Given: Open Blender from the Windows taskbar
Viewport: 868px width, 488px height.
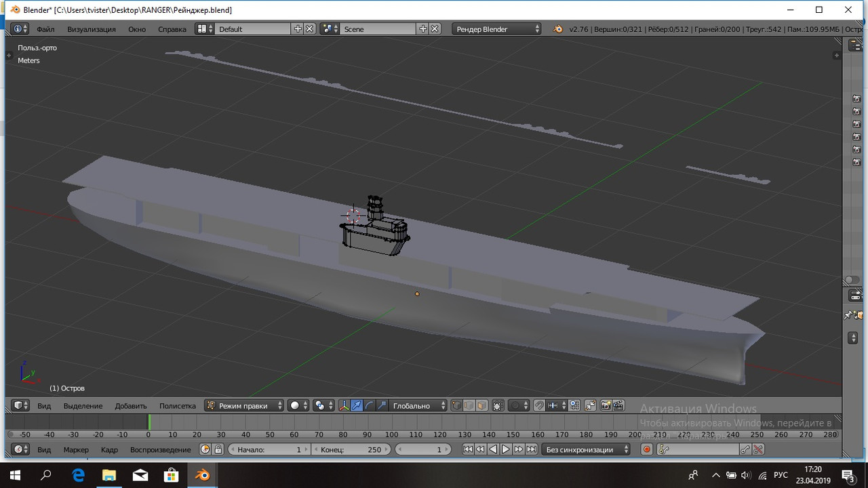Looking at the screenshot, I should click(202, 474).
